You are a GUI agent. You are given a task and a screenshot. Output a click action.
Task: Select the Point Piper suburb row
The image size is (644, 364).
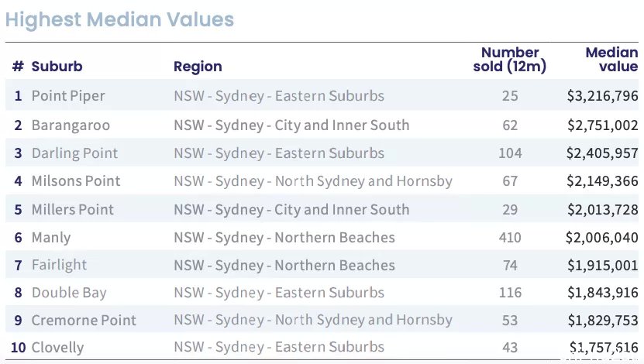coord(322,95)
